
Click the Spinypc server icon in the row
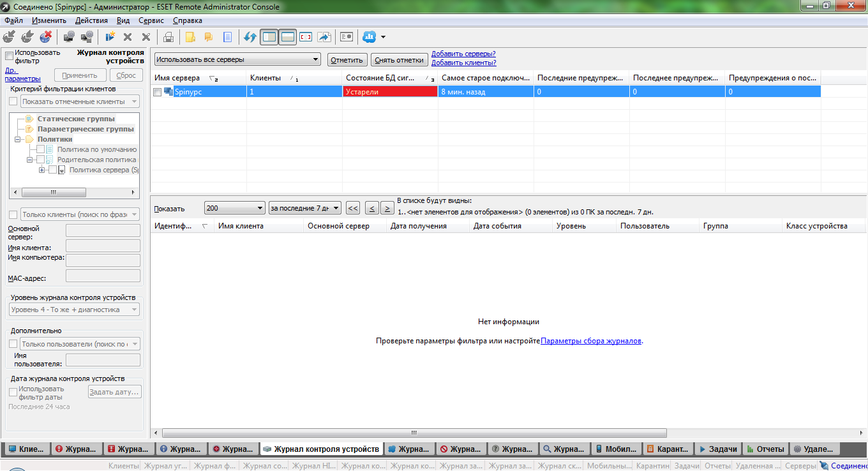click(168, 92)
